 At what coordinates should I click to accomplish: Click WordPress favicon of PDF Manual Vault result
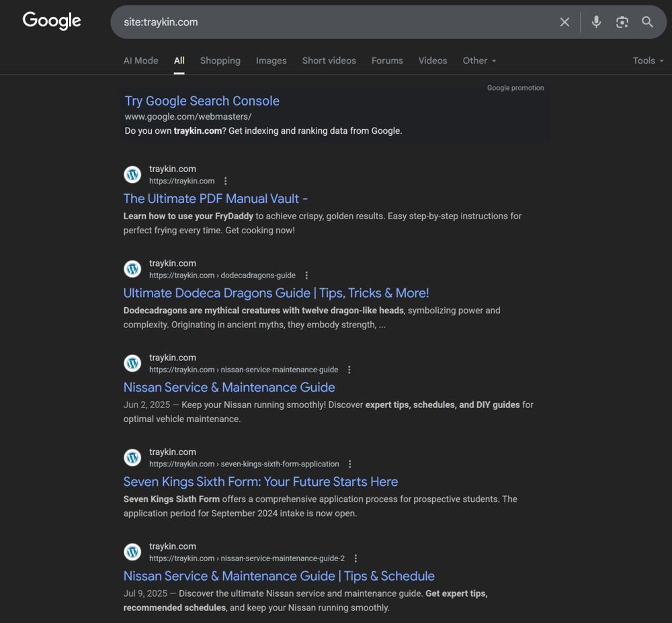point(132,174)
